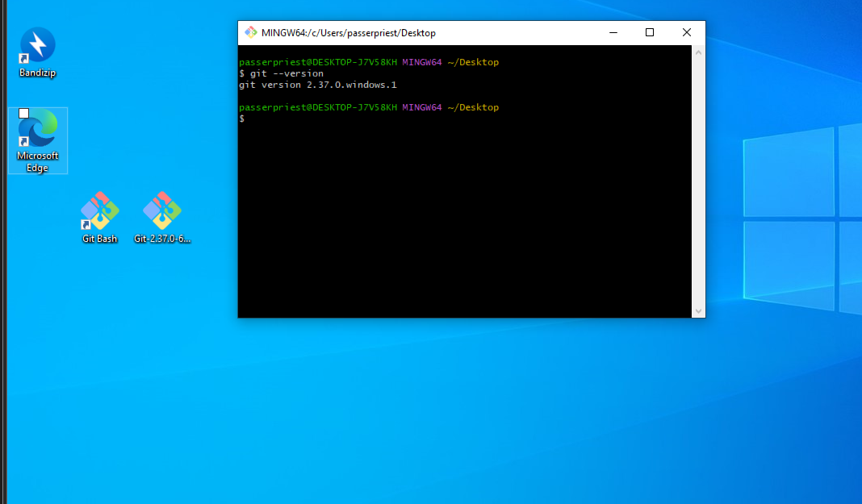Click the "Git-2.37.0-6..." file name label
The width and height of the screenshot is (862, 504).
[162, 239]
